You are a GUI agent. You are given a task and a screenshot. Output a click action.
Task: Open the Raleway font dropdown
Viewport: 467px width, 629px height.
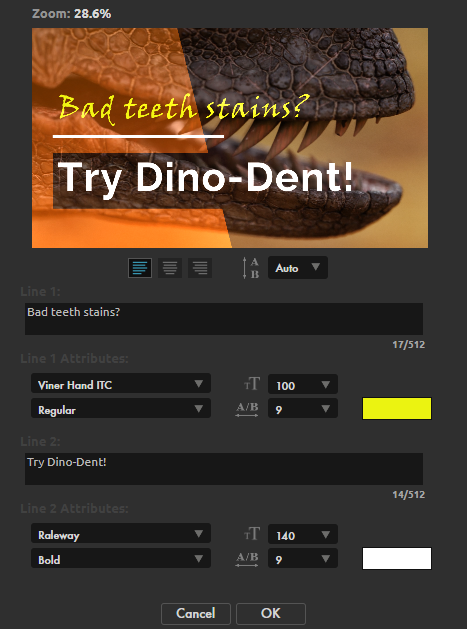[x=121, y=534]
